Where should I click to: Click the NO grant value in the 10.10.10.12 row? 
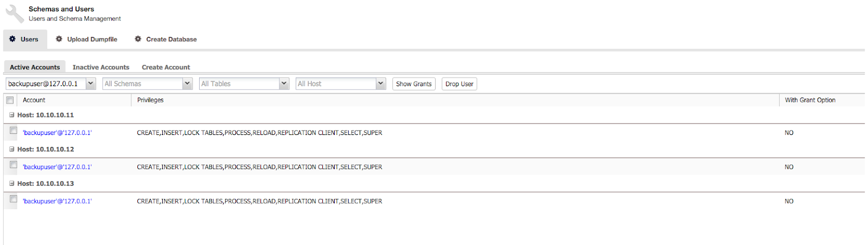click(789, 167)
